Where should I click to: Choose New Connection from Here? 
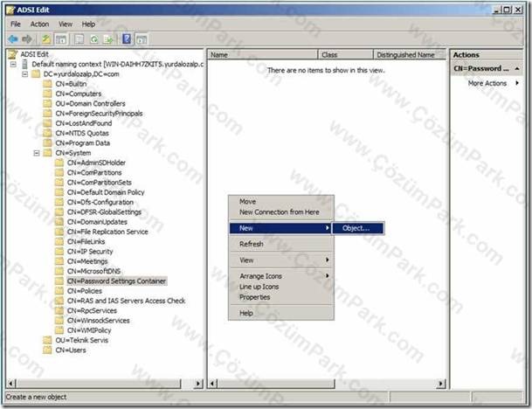281,211
